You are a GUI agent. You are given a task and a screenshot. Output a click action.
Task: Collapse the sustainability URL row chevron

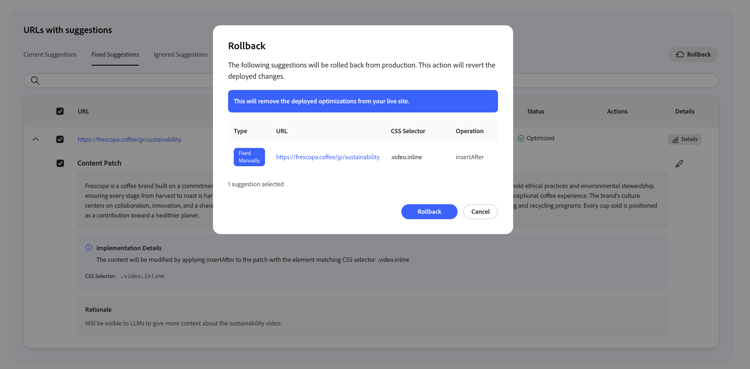(35, 139)
